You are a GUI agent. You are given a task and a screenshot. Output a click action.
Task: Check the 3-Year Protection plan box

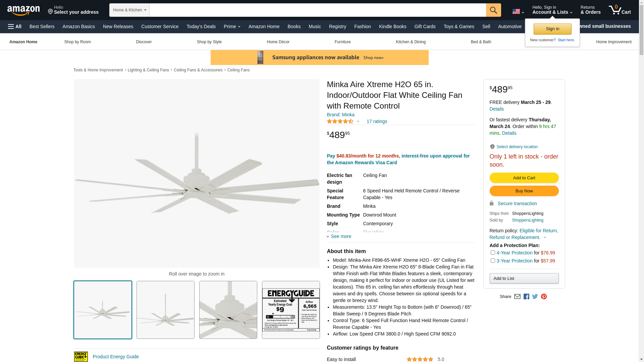493,261
